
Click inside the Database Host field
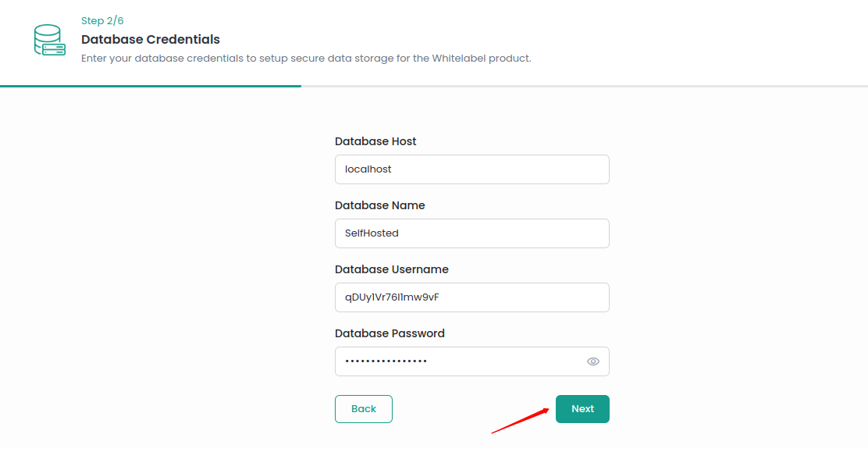pyautogui.click(x=471, y=169)
